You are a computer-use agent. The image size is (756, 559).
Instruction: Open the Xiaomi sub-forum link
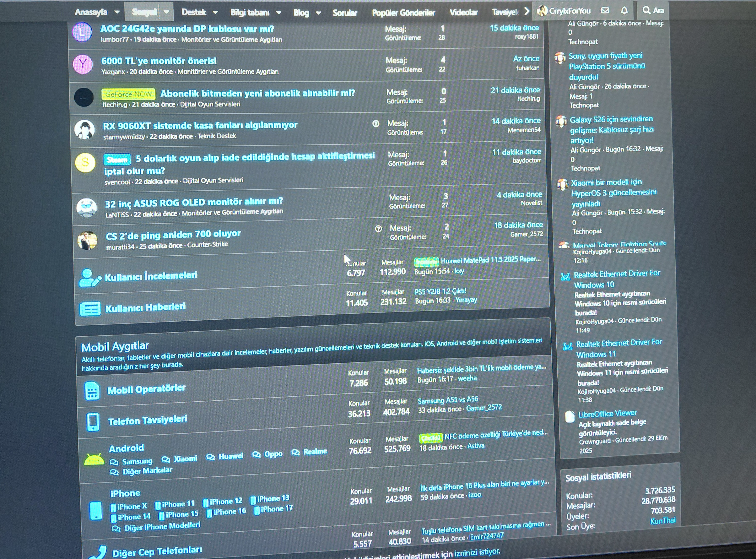(185, 459)
